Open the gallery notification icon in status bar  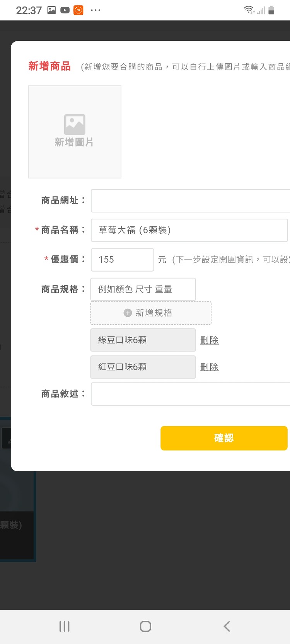coord(51,10)
